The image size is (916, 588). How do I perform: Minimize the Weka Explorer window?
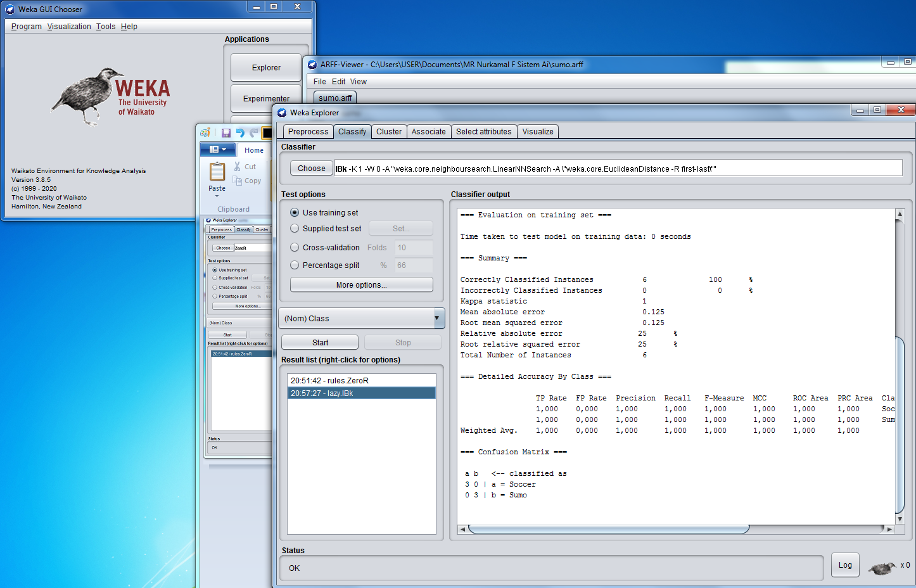860,110
